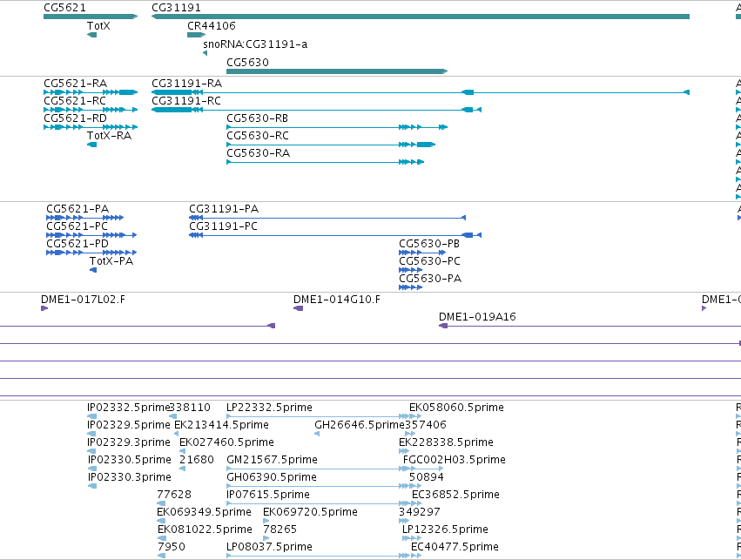The width and height of the screenshot is (741, 560).
Task: Click the IP02330.3prime EST label
Action: coord(130,478)
